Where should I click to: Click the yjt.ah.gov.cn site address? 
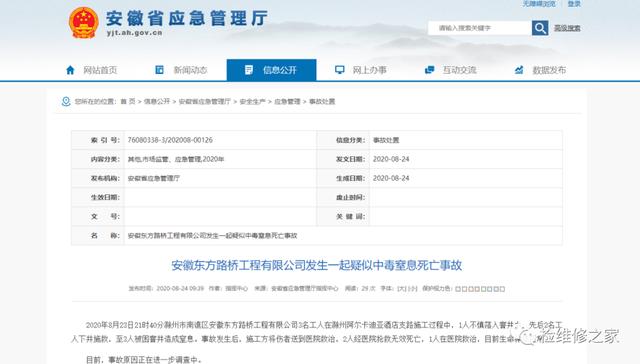(x=134, y=33)
